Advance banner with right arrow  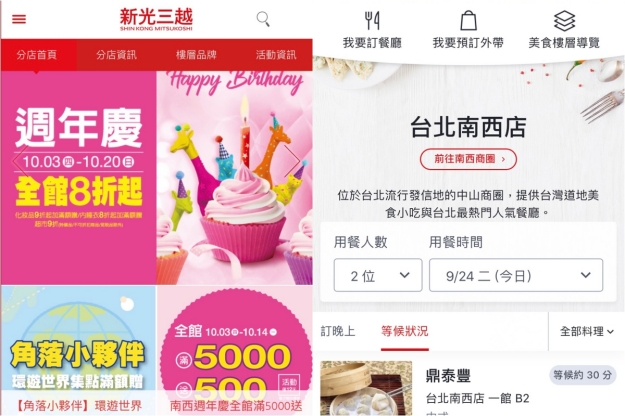293,161
